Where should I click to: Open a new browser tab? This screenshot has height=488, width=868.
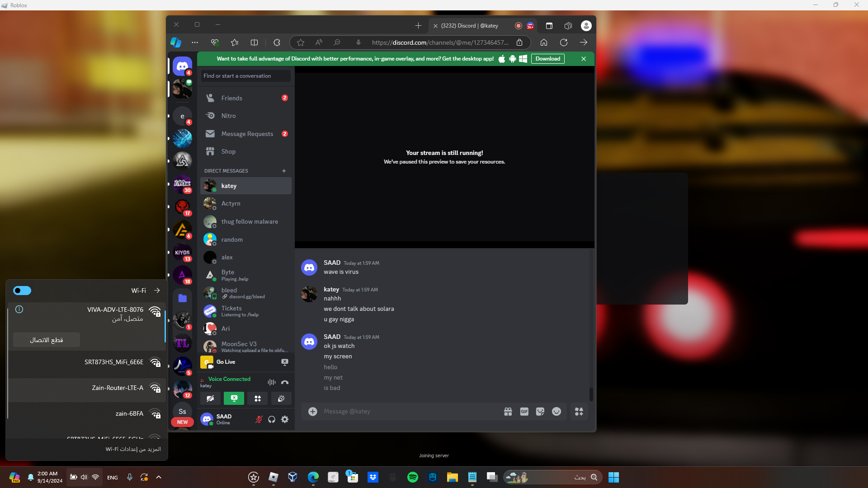(418, 26)
